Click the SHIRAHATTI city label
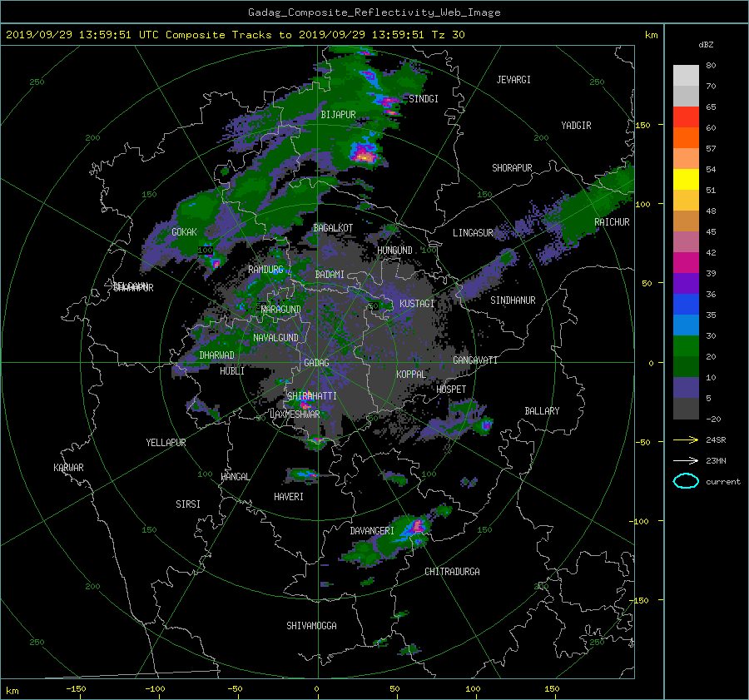Viewport: 749px width, 700px height. point(312,396)
